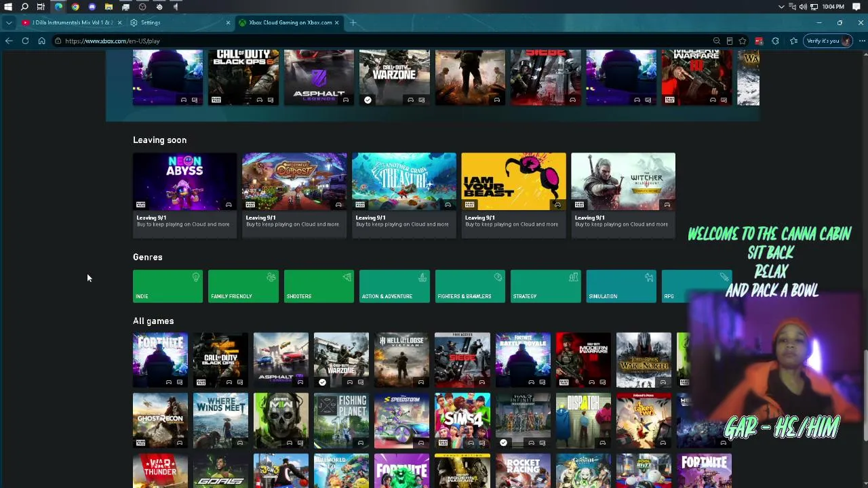Open Rocket Racing game tile

click(523, 471)
